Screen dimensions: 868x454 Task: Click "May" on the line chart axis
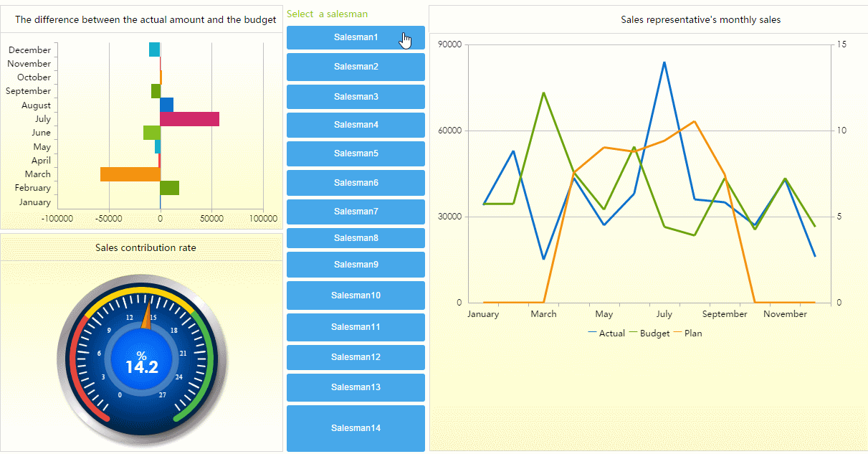(604, 314)
